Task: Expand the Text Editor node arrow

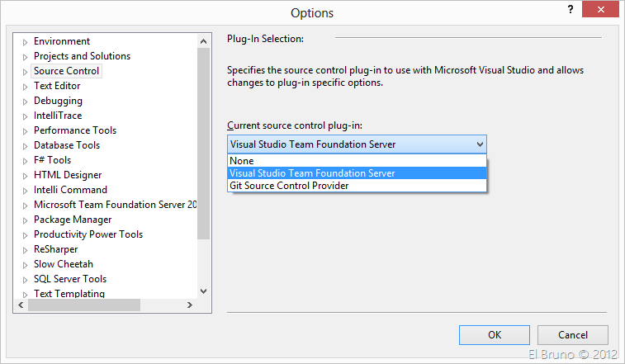Action: click(25, 87)
